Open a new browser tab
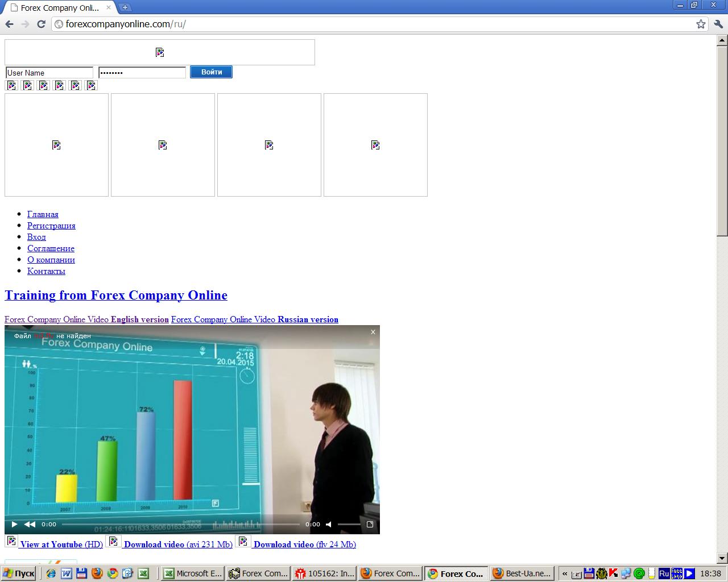 coord(125,7)
